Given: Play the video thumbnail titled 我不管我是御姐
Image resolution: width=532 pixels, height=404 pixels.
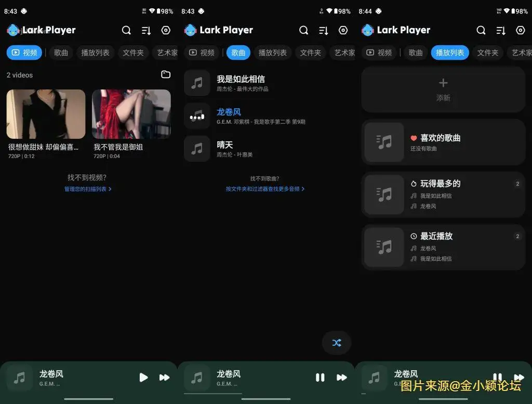Looking at the screenshot, I should point(131,114).
